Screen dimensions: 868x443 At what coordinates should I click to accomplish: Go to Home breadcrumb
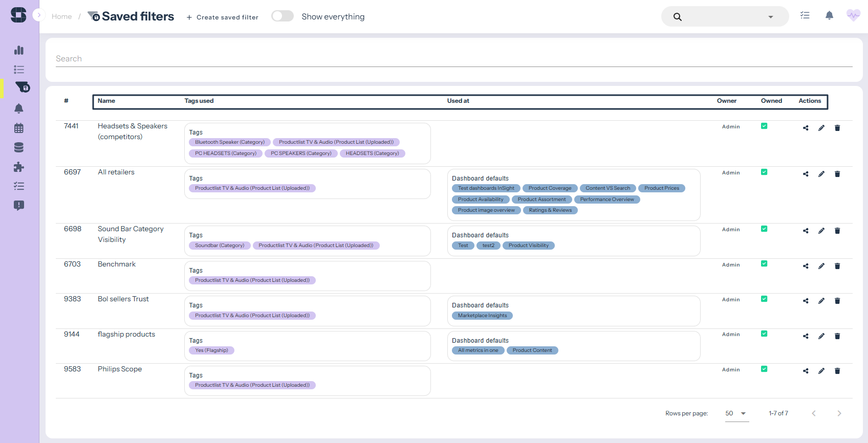tap(61, 17)
